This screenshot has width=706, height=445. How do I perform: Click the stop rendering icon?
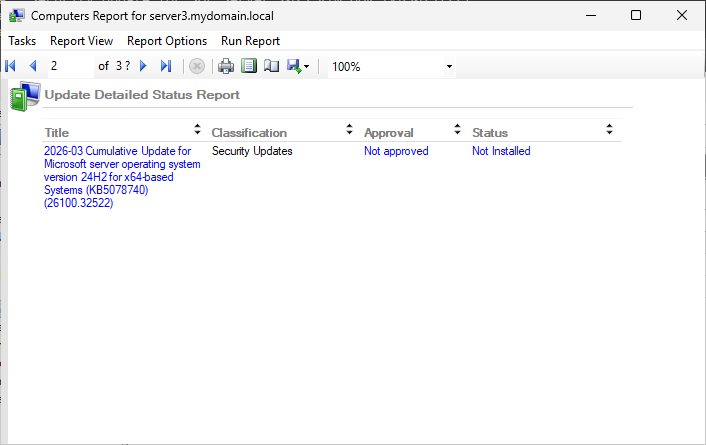[x=197, y=66]
